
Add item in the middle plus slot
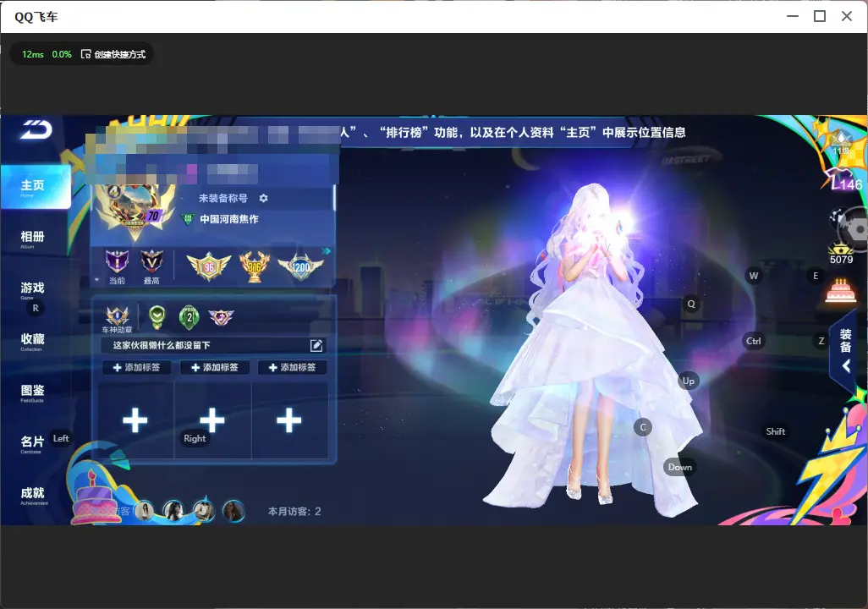click(212, 420)
